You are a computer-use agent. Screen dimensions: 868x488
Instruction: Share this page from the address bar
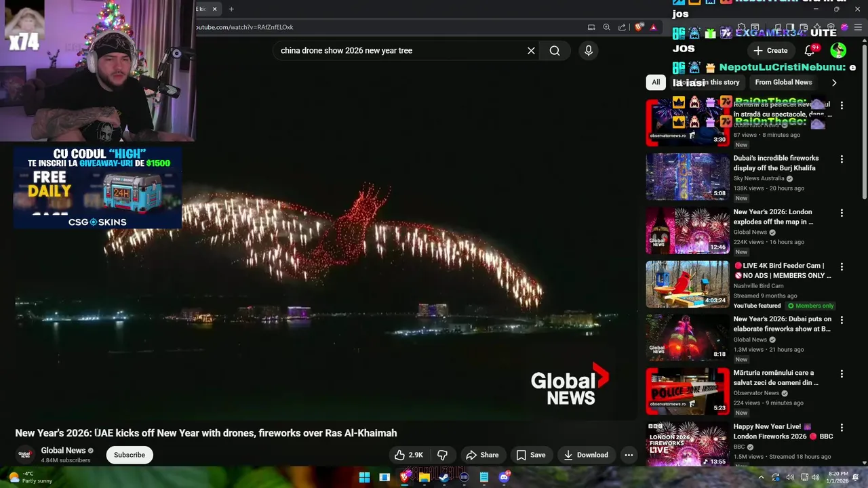pyautogui.click(x=622, y=27)
